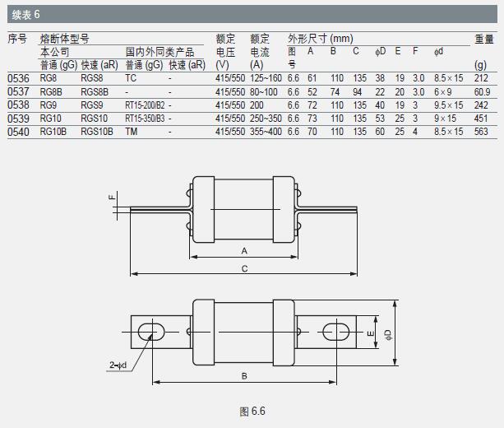This screenshot has width=504, height=428.
Task: Click dimension label C under side view
Action: click(243, 269)
